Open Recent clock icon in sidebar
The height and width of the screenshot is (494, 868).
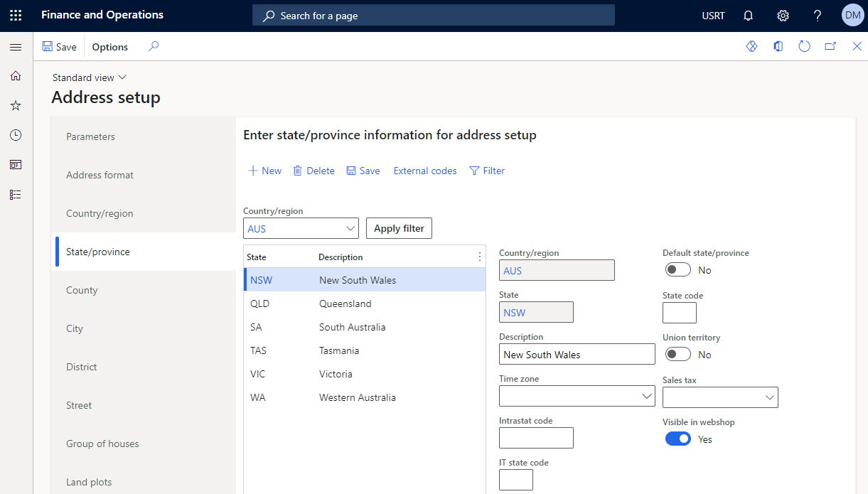[16, 135]
